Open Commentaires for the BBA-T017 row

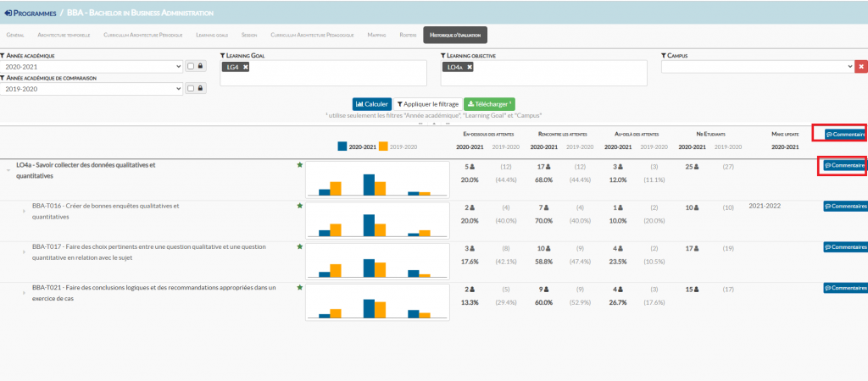(x=846, y=247)
